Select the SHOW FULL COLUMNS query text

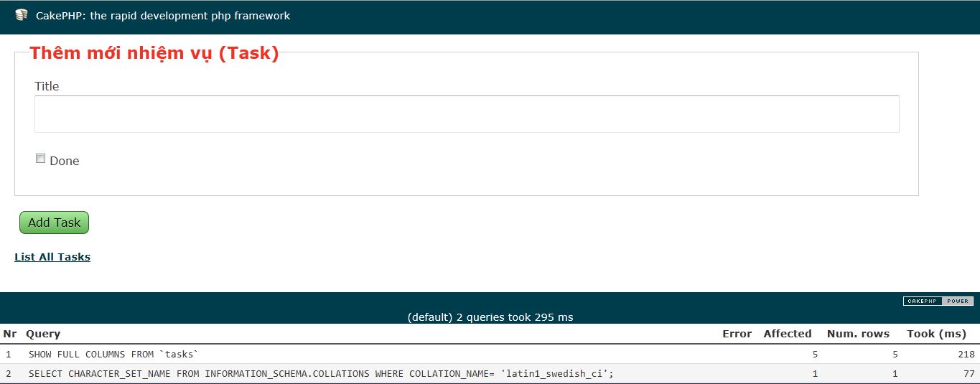pos(113,355)
